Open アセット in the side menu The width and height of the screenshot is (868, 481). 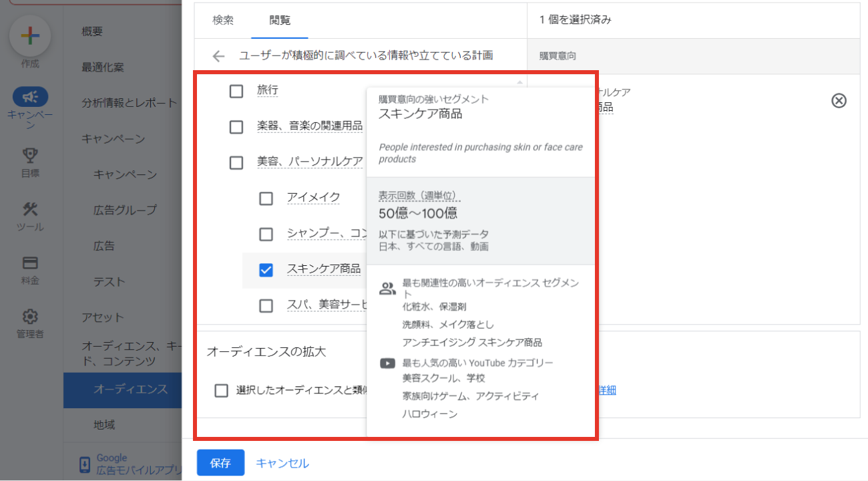(x=103, y=317)
